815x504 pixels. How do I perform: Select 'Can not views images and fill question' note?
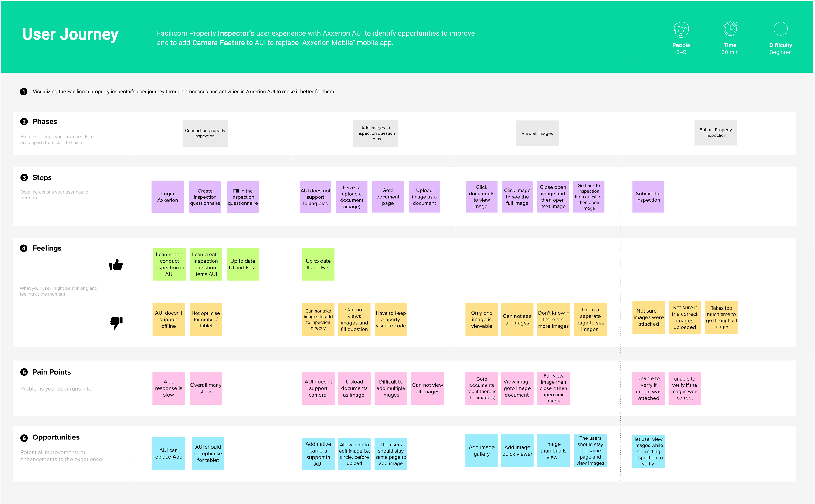click(x=354, y=319)
